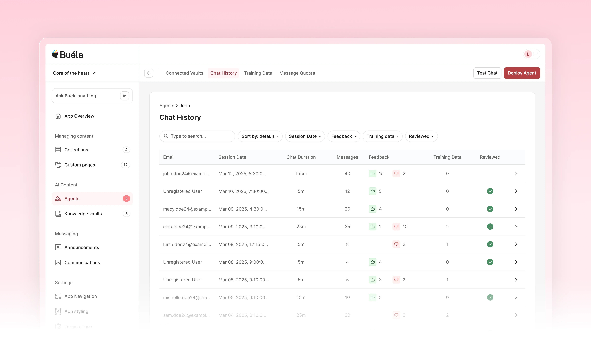Switch to the Training Data tab
Screen dimensions: 591x364
[x=258, y=73]
